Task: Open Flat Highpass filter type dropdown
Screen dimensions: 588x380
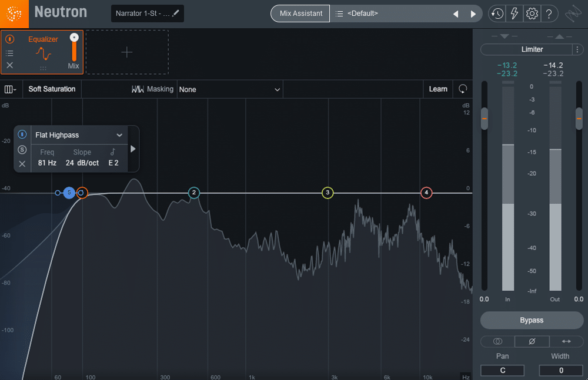Action: [79, 135]
